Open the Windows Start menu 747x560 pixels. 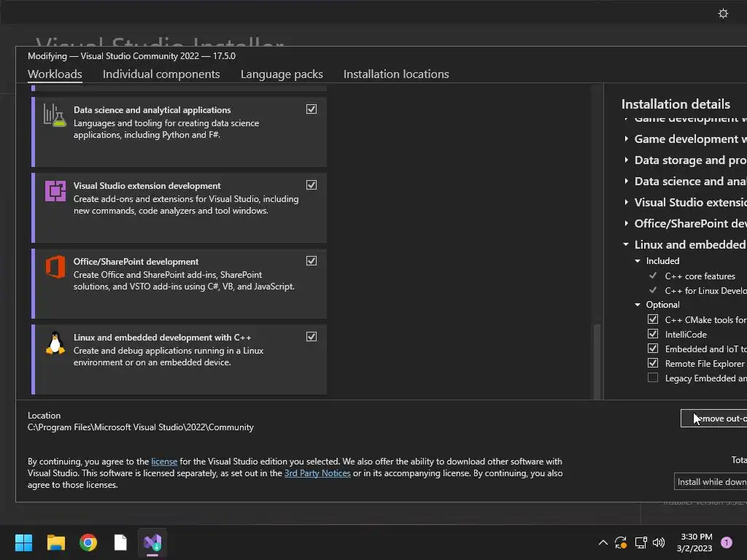pyautogui.click(x=23, y=542)
